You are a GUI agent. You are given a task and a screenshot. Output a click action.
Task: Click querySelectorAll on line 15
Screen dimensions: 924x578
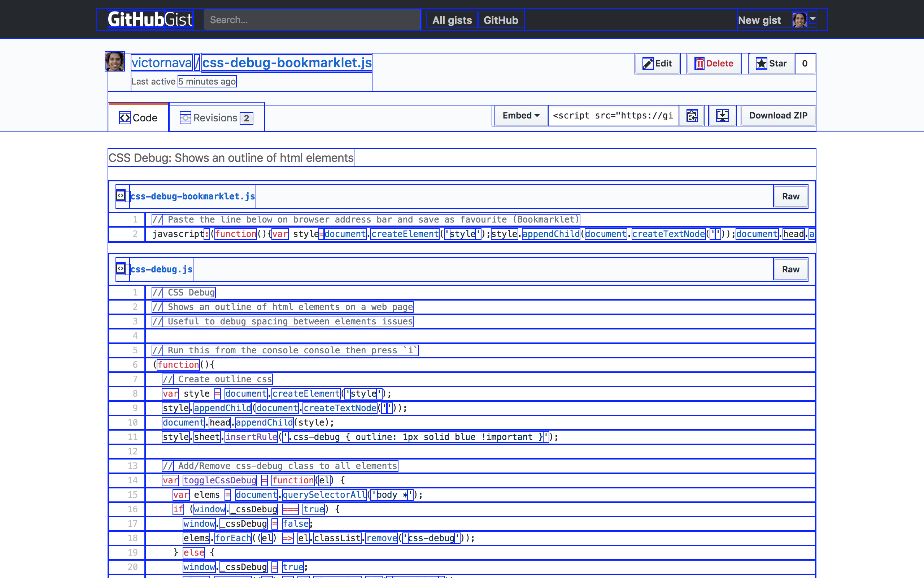point(324,495)
